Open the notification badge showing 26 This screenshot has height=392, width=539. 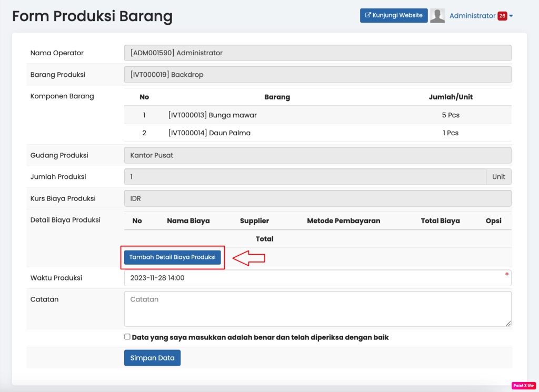[502, 16]
